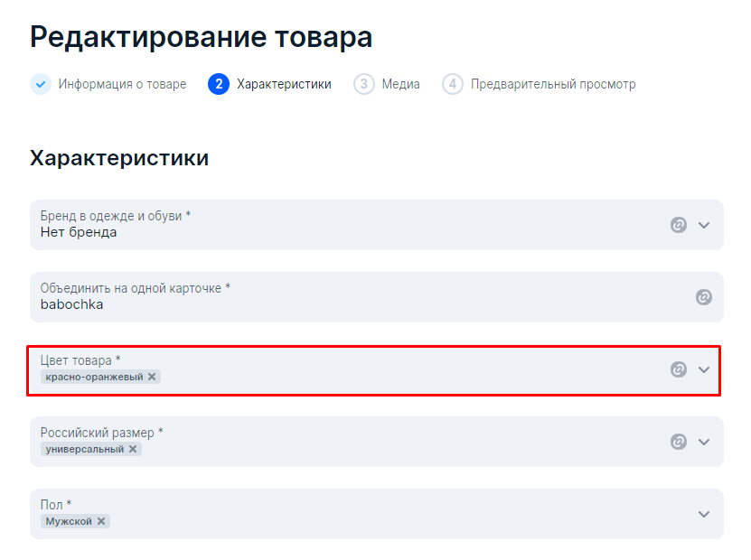Remove the Мужской gender tag
This screenshot has width=751, height=560.
(101, 521)
